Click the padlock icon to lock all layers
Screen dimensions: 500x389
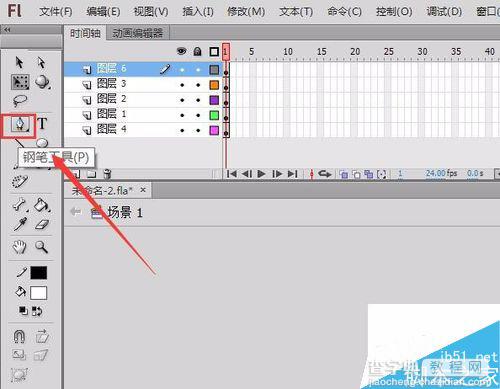[198, 51]
